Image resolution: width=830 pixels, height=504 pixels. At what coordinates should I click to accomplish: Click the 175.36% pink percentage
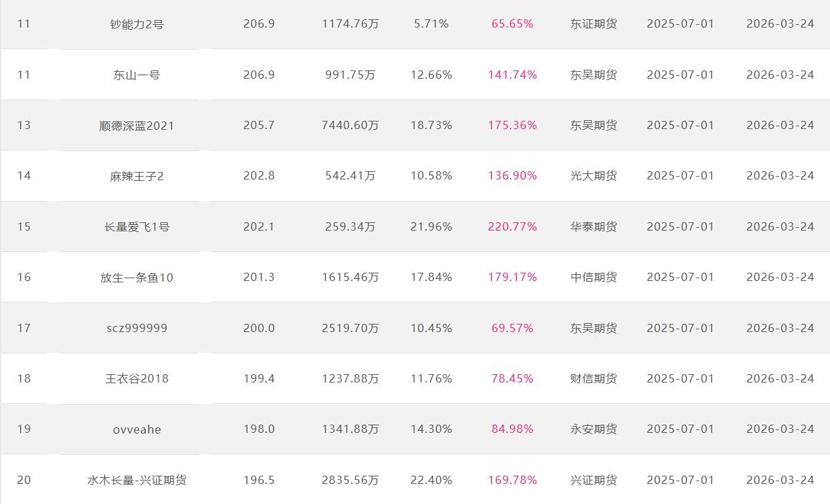pos(512,126)
